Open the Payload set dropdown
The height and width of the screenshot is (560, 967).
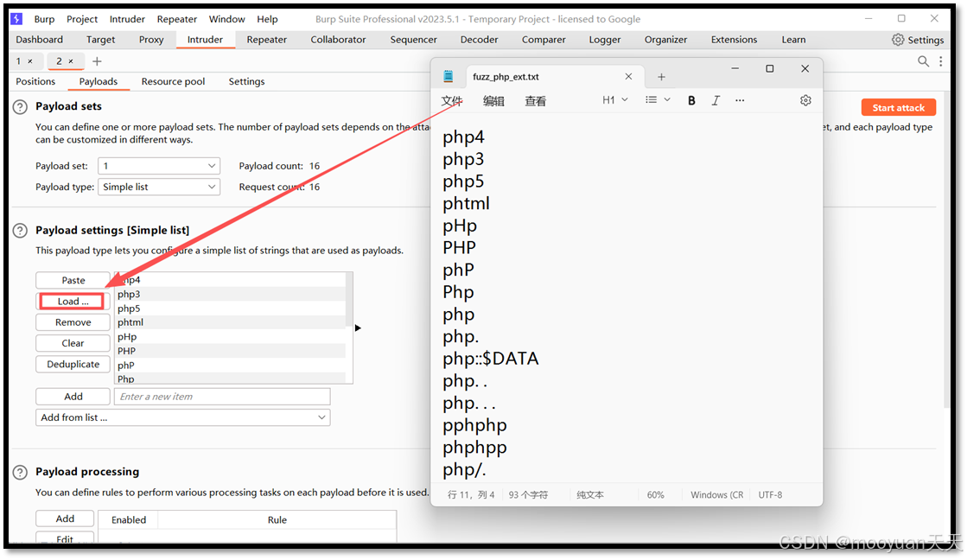click(159, 166)
